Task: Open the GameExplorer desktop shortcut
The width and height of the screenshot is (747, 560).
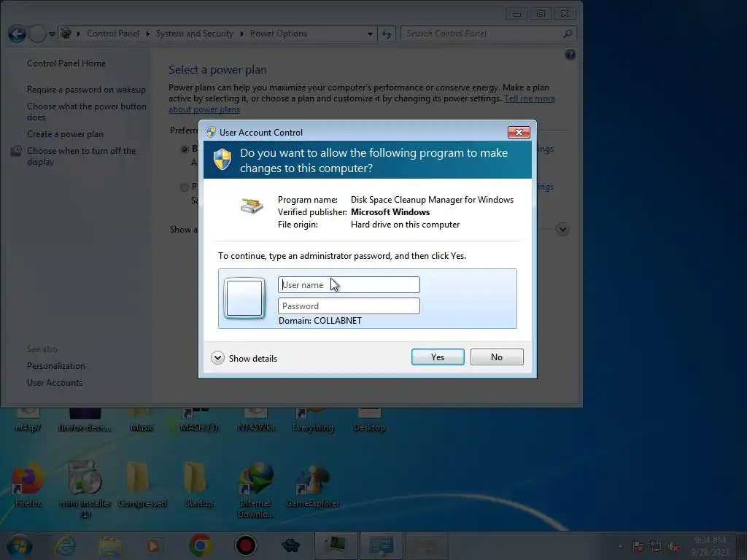Action: [x=312, y=485]
